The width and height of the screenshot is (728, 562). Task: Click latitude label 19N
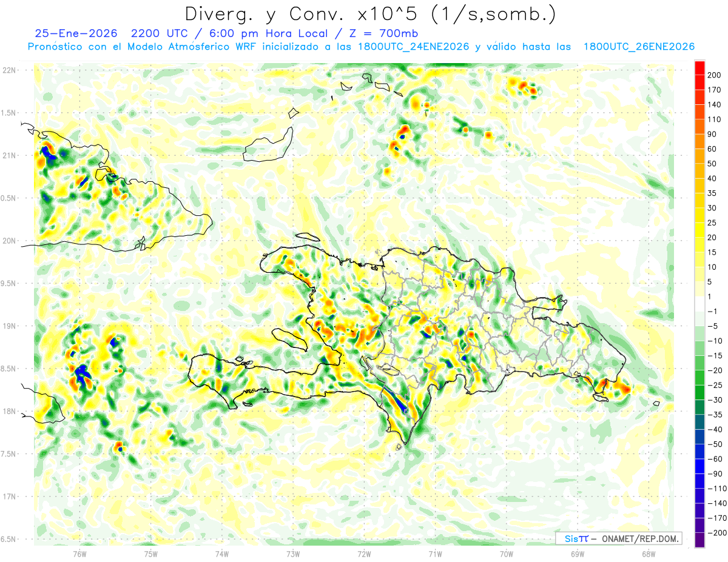(x=9, y=326)
